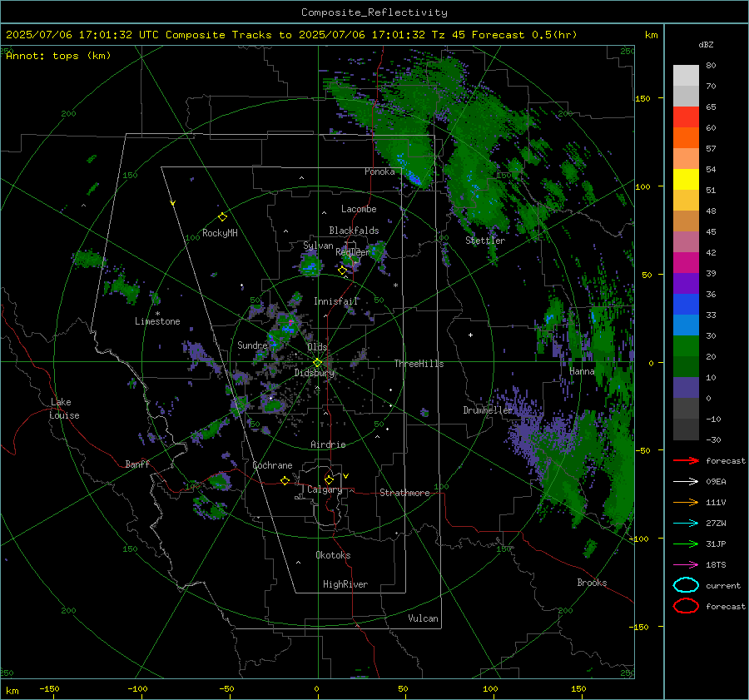Click the cyan 'current' ellipse legend icon

pos(686,585)
